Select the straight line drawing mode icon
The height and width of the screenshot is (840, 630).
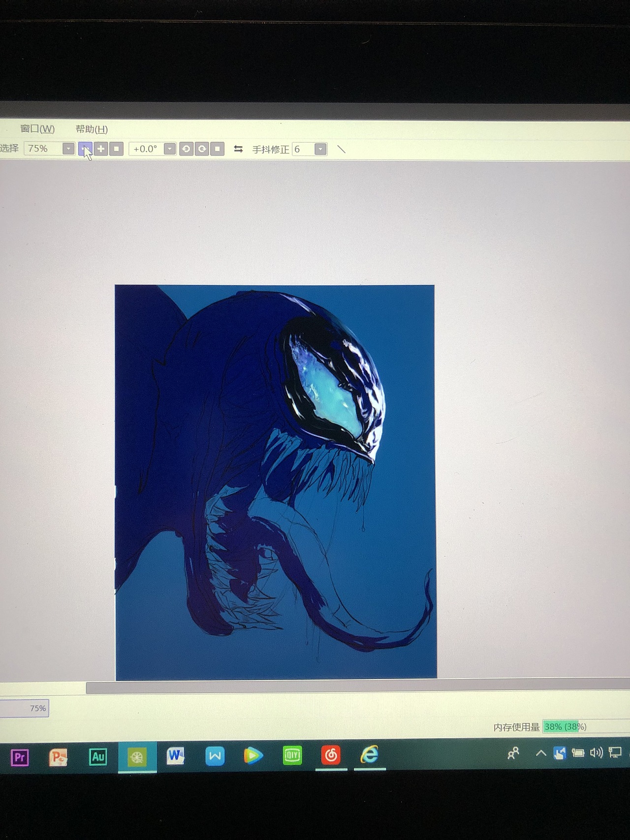pyautogui.click(x=341, y=149)
